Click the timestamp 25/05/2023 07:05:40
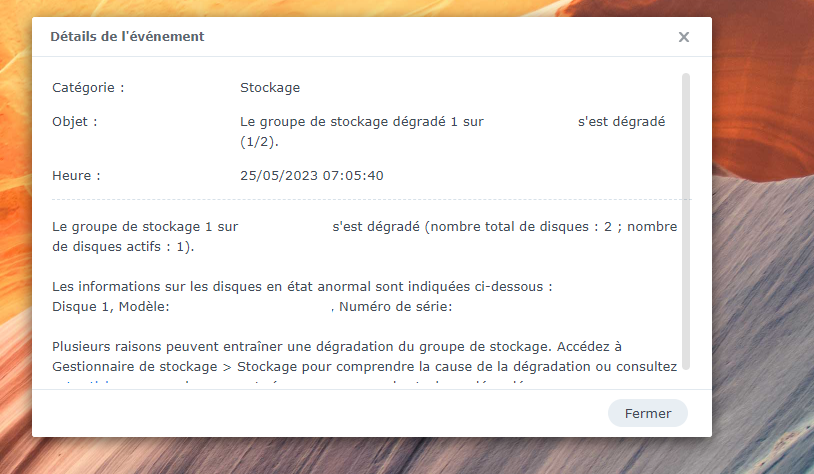Image resolution: width=814 pixels, height=474 pixels. coord(311,175)
